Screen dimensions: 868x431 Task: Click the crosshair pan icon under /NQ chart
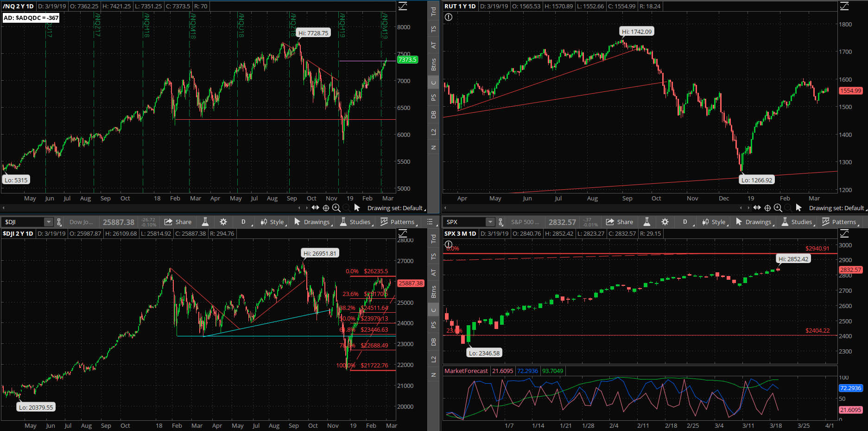326,208
